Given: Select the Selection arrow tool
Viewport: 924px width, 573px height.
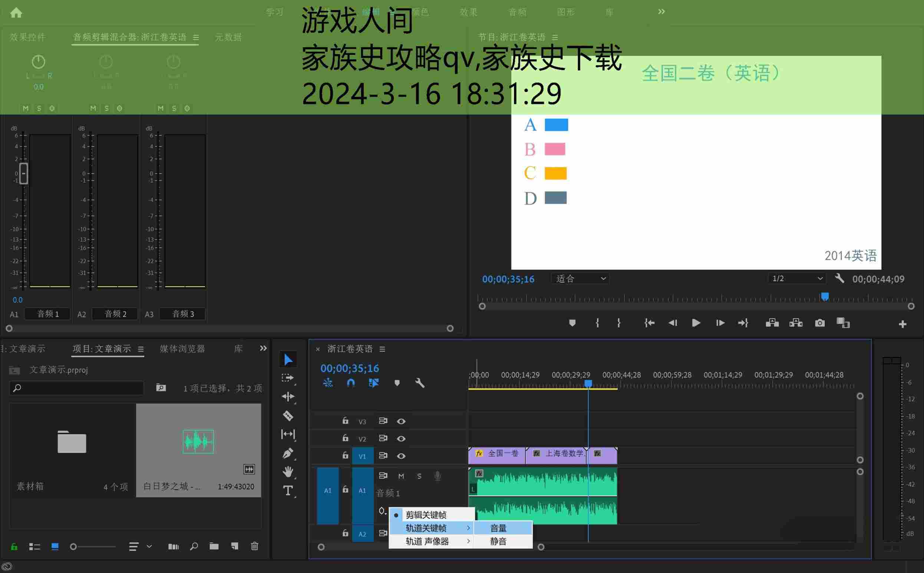Looking at the screenshot, I should pyautogui.click(x=288, y=359).
